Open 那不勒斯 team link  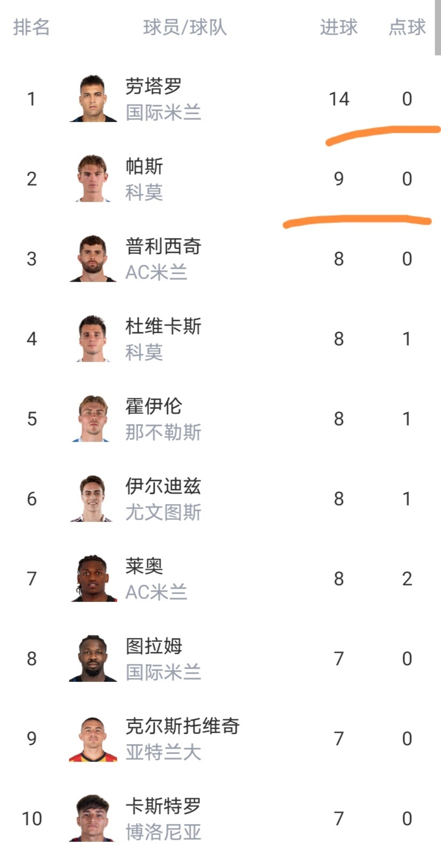pos(163,432)
